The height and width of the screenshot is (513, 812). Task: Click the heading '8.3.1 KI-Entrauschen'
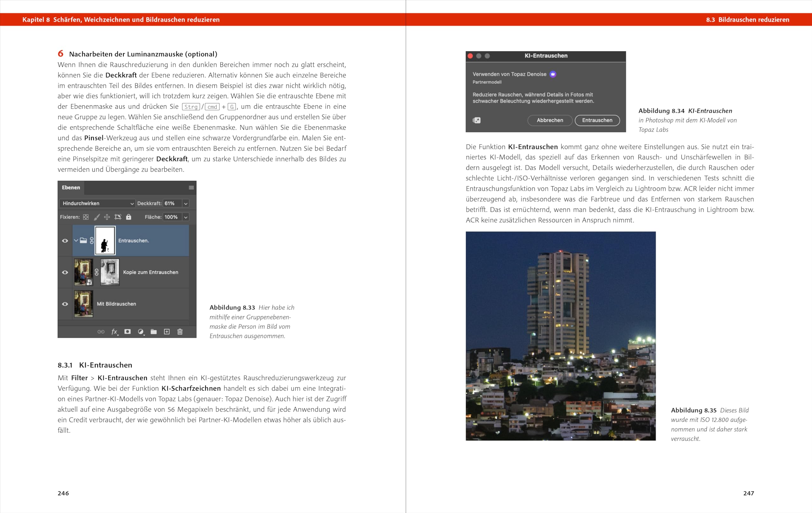(95, 365)
